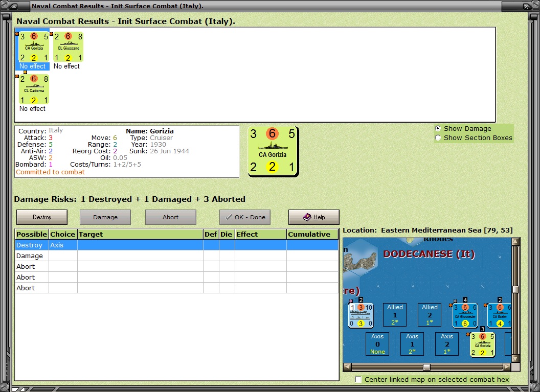Click the 'Sunk: 26 Jun 1944' text
The height and width of the screenshot is (392, 540).
pos(159,151)
